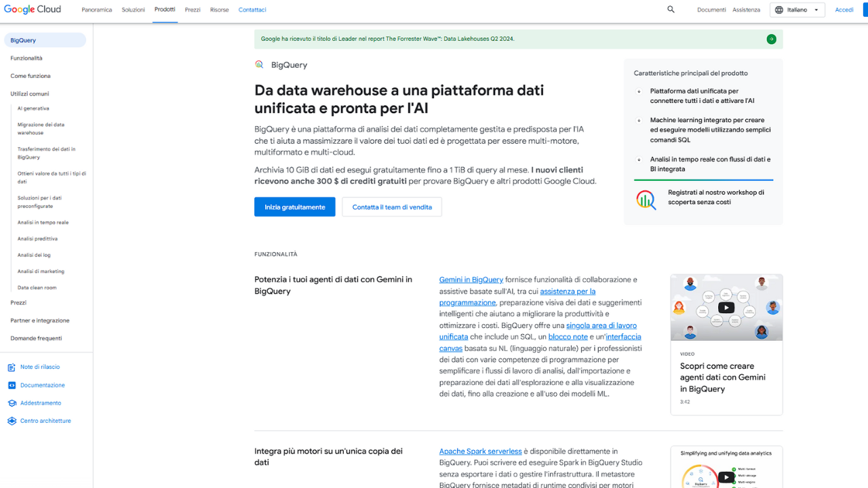Click the Google Cloud logo

pos(33,9)
